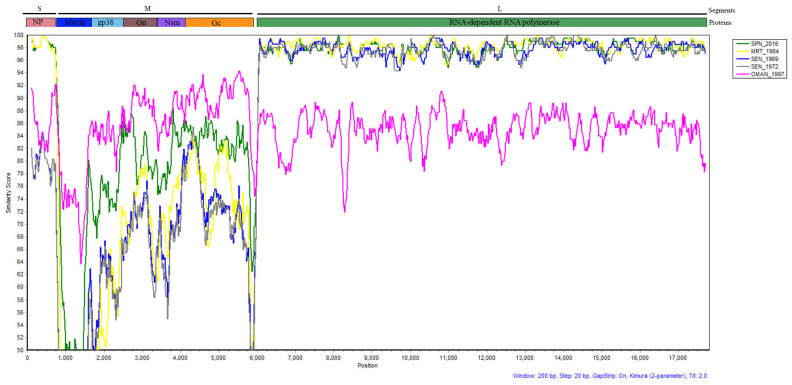Click the NP protein block

coord(41,22)
